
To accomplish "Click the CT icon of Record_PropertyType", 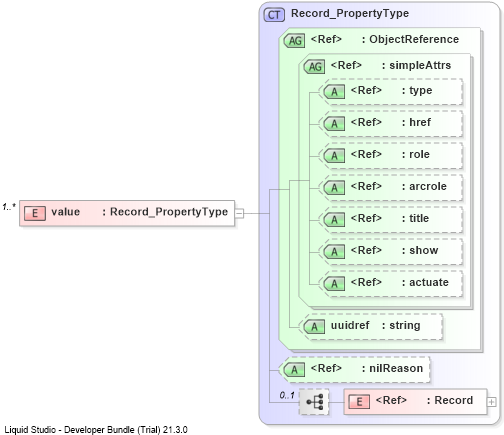I will point(274,15).
